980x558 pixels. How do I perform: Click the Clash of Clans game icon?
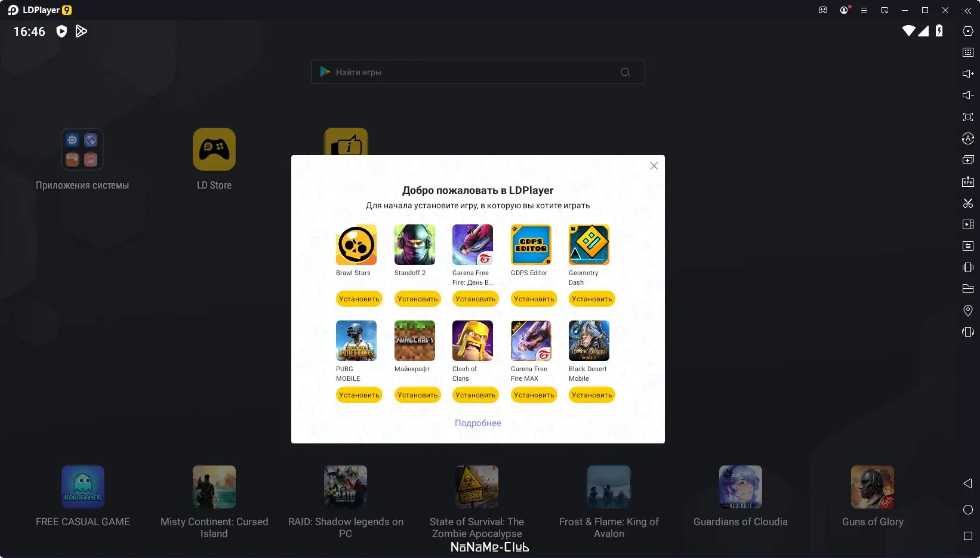tap(473, 341)
